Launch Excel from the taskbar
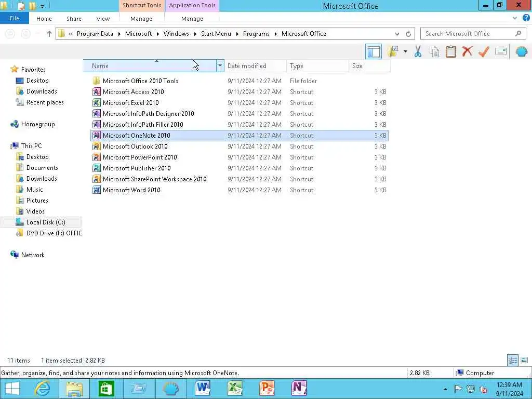Image resolution: width=532 pixels, height=399 pixels. (x=235, y=389)
